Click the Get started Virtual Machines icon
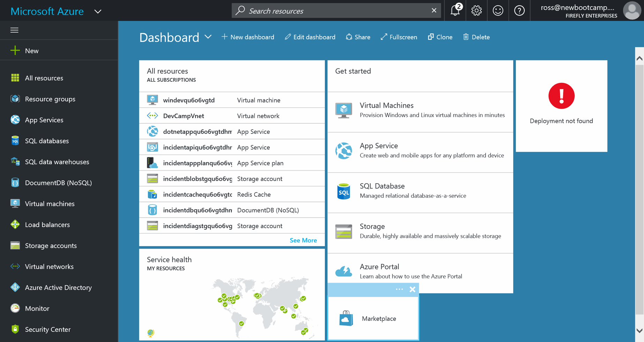Screen dimensions: 644x342 point(344,110)
